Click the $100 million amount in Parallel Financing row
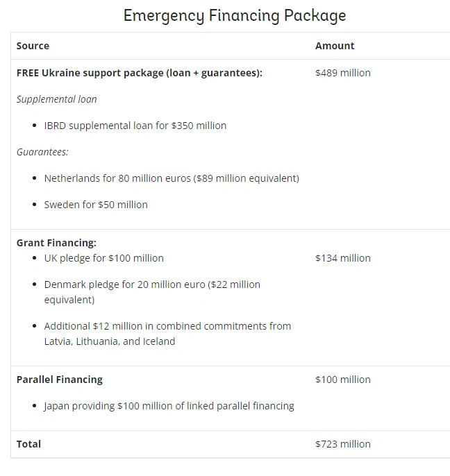This screenshot has width=450, height=476. click(x=343, y=380)
